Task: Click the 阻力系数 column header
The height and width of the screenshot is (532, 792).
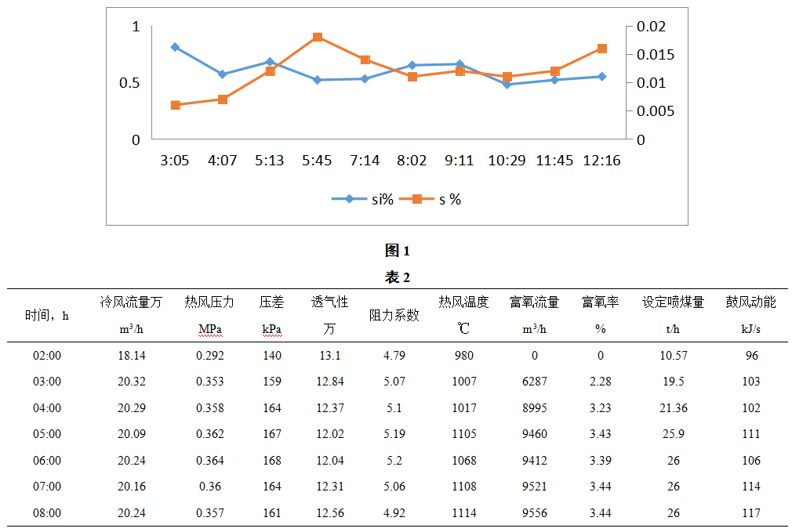Action: coord(394,316)
